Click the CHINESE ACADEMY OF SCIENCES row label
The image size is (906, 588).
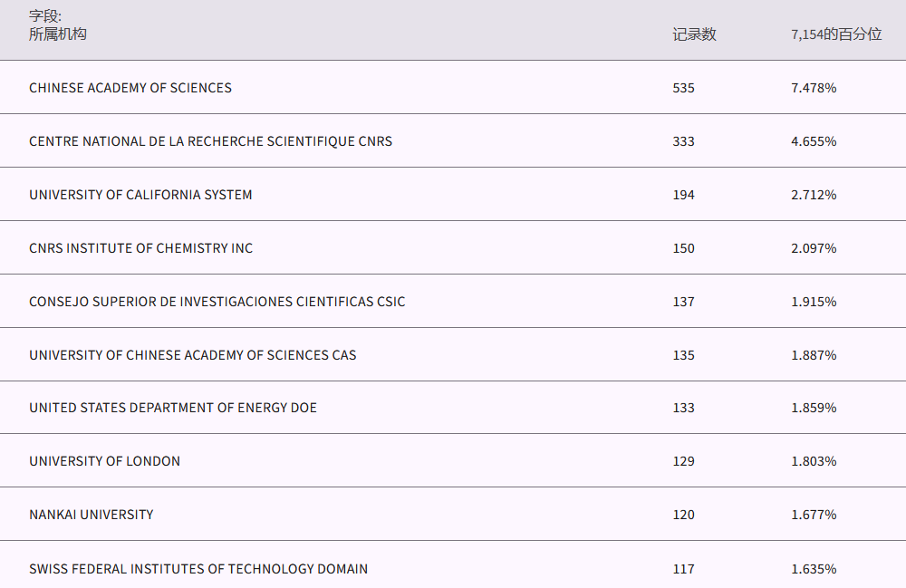pyautogui.click(x=130, y=88)
